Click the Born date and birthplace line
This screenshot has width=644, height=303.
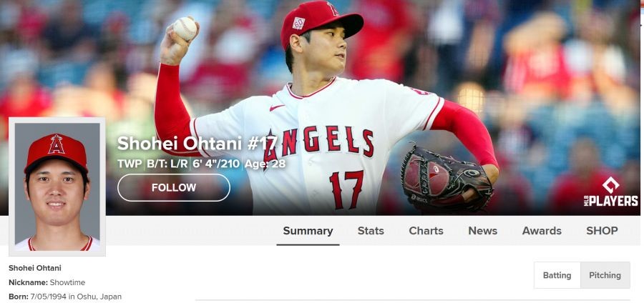pyautogui.click(x=65, y=297)
